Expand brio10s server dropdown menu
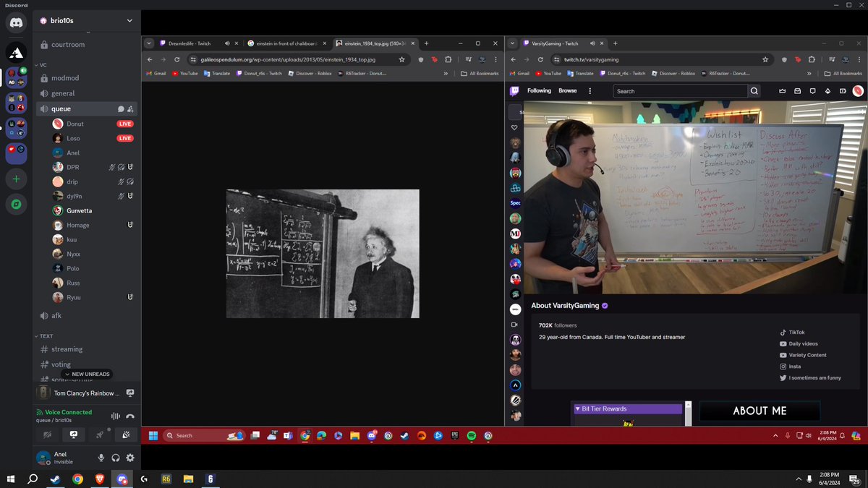The height and width of the screenshot is (488, 868). [x=129, y=20]
